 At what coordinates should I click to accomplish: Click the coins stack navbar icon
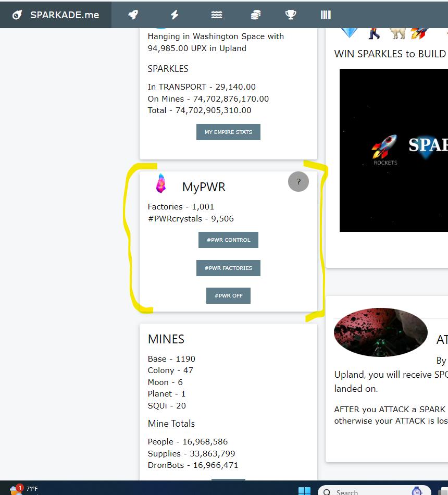point(255,15)
